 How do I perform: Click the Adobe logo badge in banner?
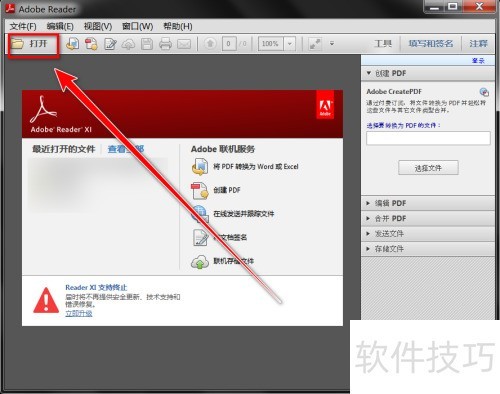pyautogui.click(x=325, y=105)
